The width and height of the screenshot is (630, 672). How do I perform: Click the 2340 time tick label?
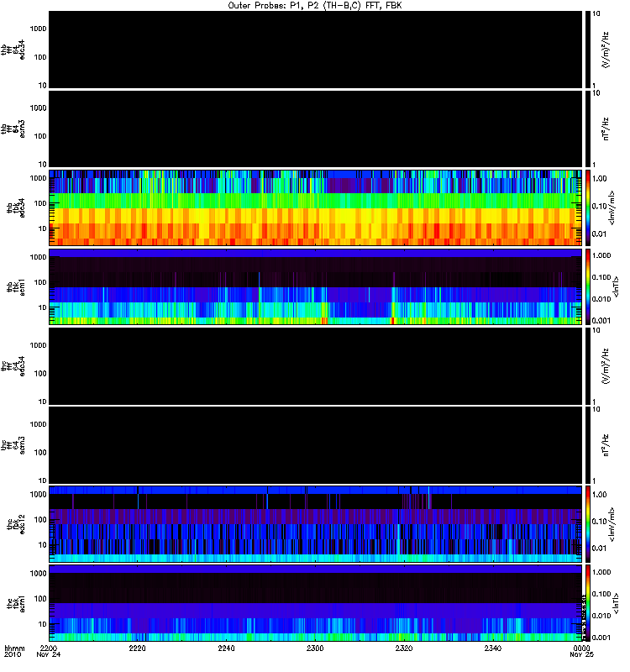pos(492,648)
